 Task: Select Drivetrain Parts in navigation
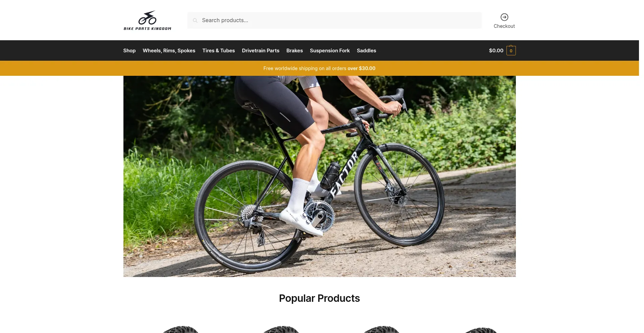pyautogui.click(x=261, y=51)
